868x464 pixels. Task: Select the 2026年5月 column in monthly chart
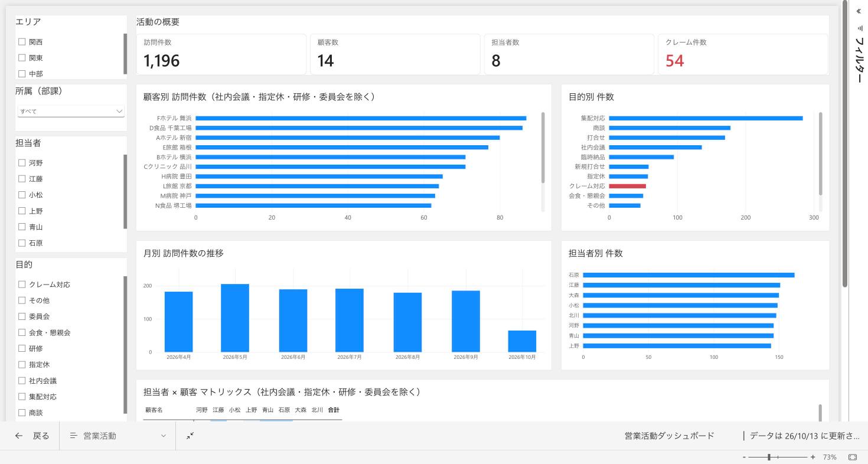pos(235,318)
